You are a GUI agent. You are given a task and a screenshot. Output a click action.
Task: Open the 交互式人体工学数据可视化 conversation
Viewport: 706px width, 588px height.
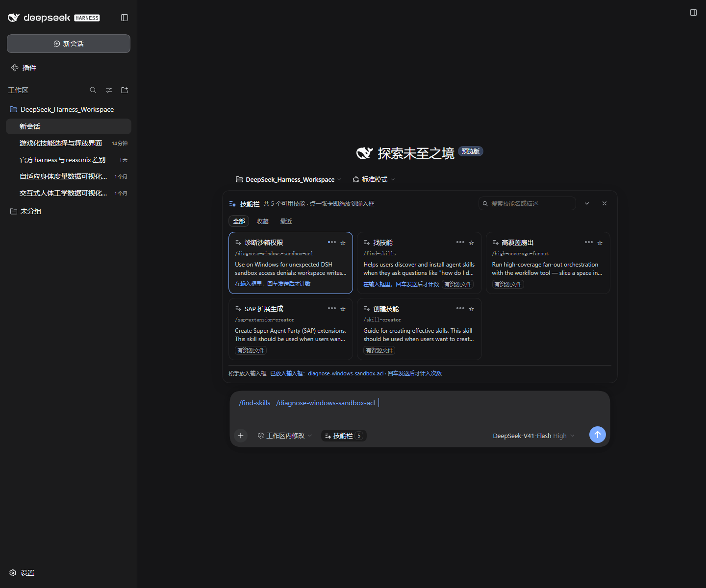tap(69, 193)
